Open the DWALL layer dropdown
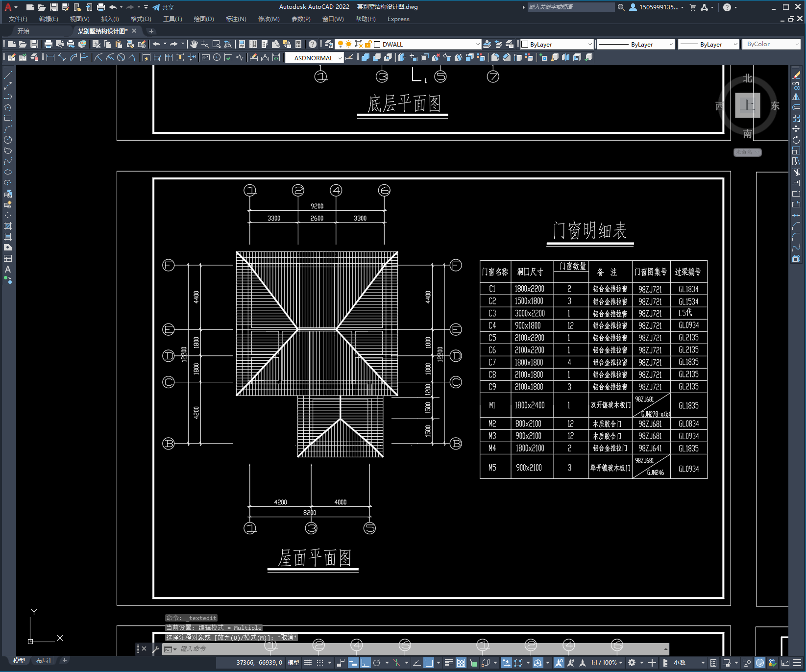 pyautogui.click(x=478, y=44)
